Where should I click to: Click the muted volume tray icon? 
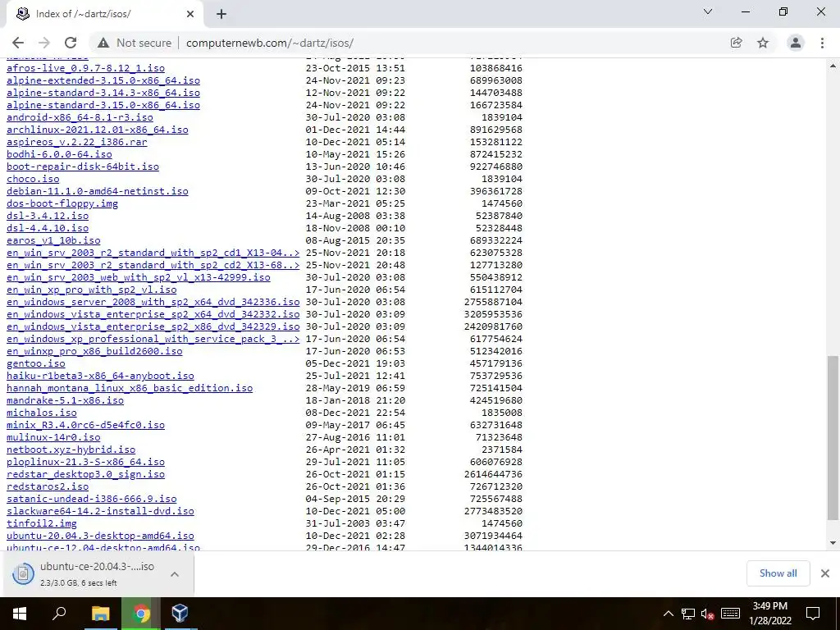click(x=708, y=614)
